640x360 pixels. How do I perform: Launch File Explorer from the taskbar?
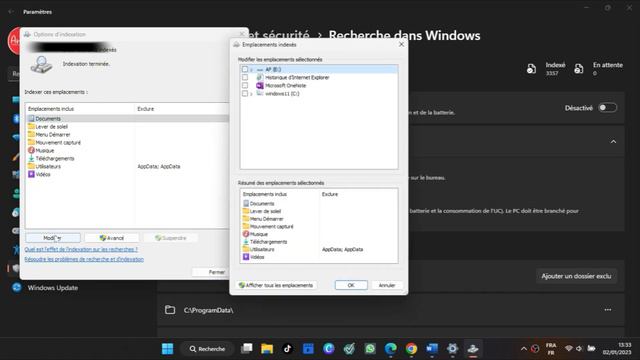point(267,349)
